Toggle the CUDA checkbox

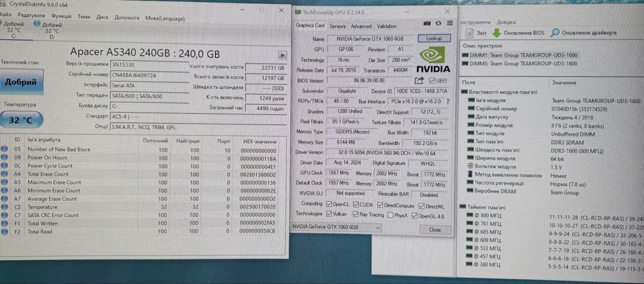(357, 204)
